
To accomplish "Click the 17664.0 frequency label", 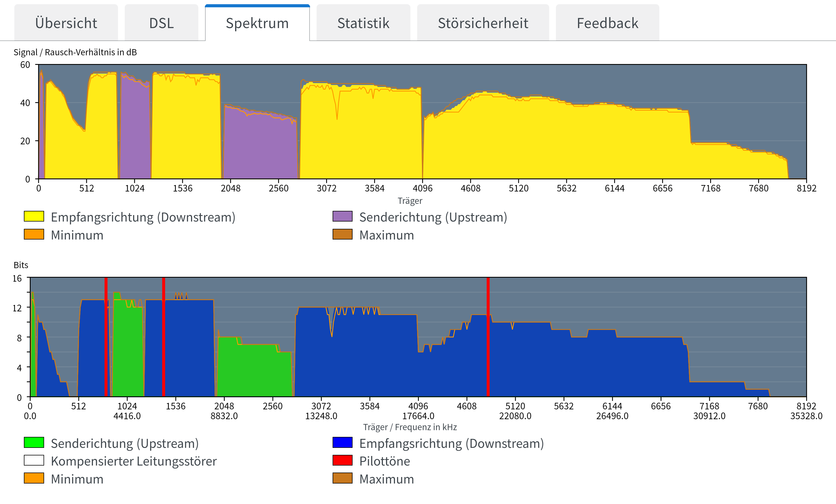I will click(418, 416).
